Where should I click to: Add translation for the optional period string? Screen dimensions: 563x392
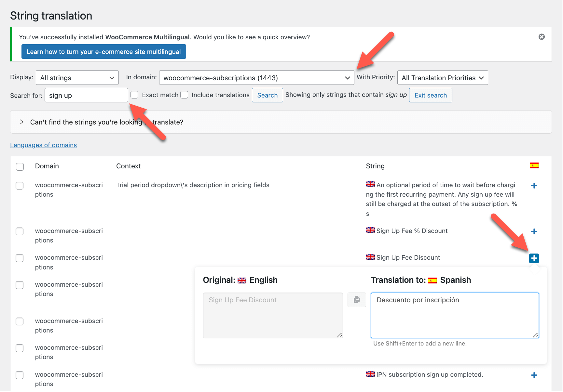534,186
